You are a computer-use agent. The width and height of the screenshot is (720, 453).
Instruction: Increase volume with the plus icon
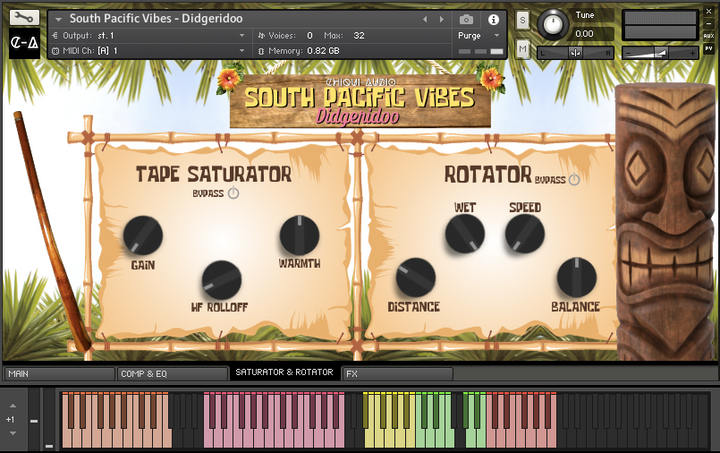click(x=692, y=54)
